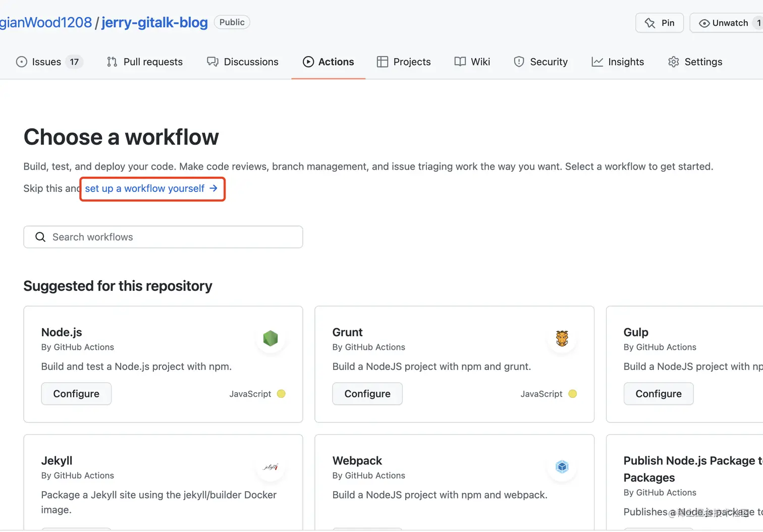Screen dimensions: 763x532
Task: Configure the Node.js workflow
Action: point(76,394)
